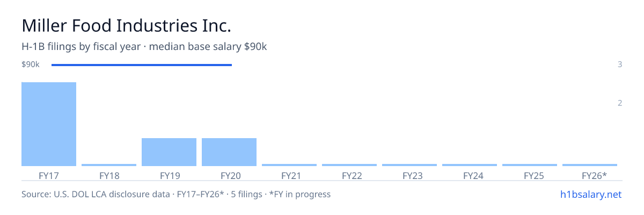Click the FY20 filings bar

click(x=229, y=152)
